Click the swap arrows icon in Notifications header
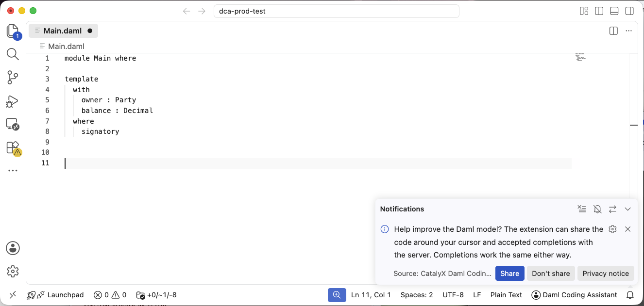The image size is (644, 306). point(612,209)
